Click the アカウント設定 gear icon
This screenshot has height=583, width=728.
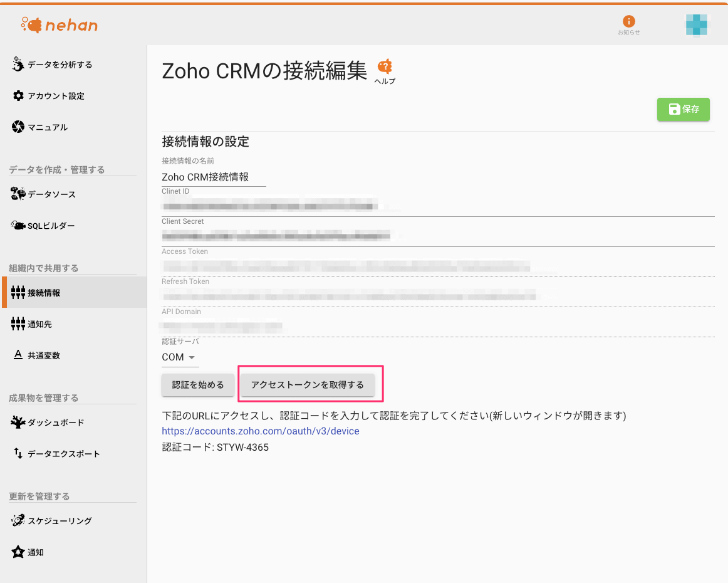pyautogui.click(x=18, y=96)
